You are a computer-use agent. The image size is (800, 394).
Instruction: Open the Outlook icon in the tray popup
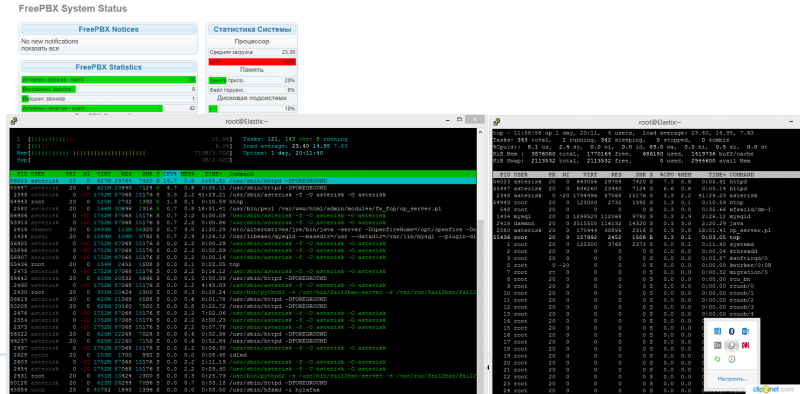[x=745, y=332]
